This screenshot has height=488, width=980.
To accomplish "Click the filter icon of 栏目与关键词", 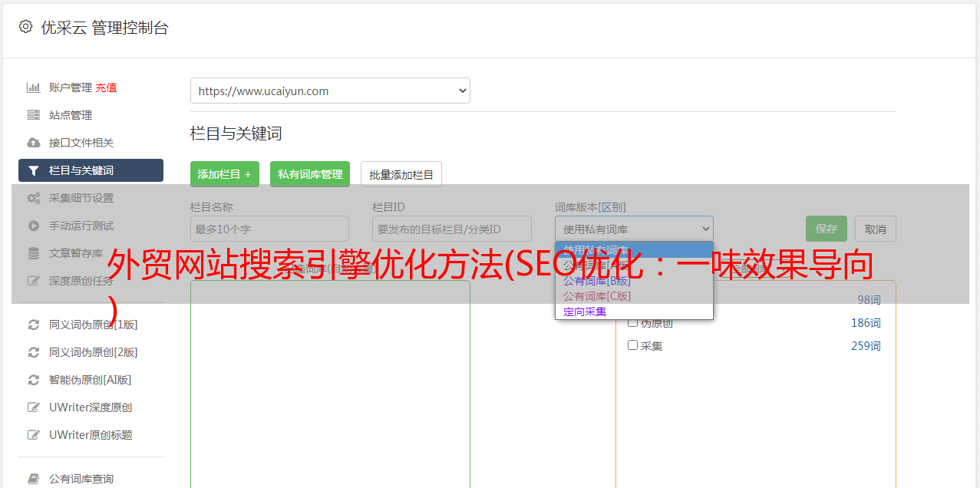I will coord(33,170).
